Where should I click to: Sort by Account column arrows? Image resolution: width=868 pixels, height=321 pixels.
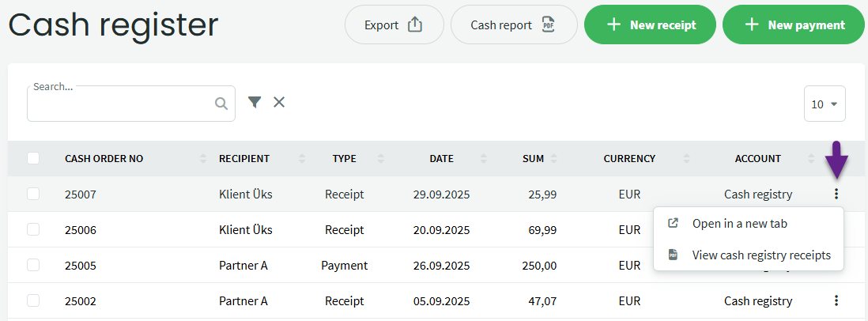tap(811, 159)
